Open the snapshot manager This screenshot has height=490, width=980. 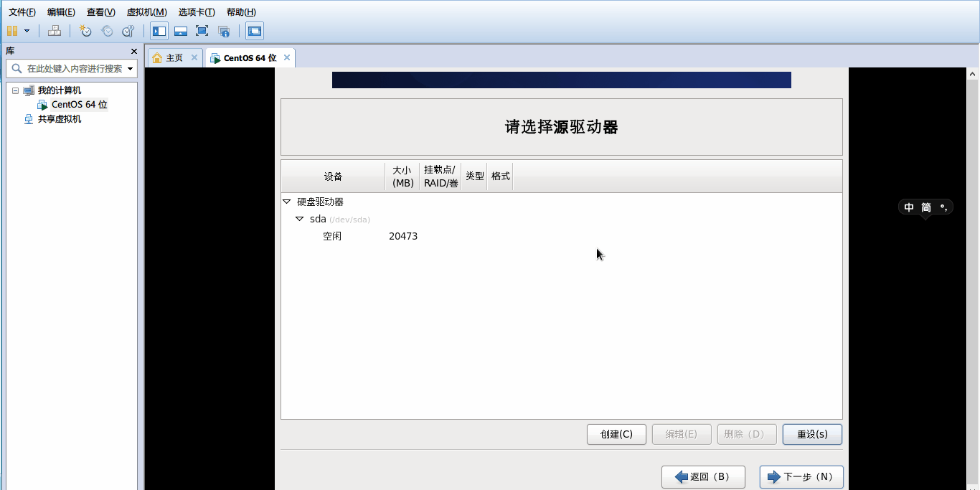point(128,31)
